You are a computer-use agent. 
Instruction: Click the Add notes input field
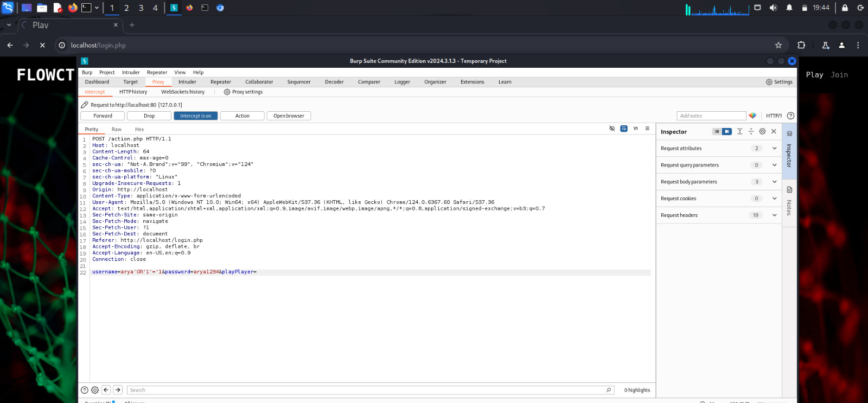[x=711, y=116]
